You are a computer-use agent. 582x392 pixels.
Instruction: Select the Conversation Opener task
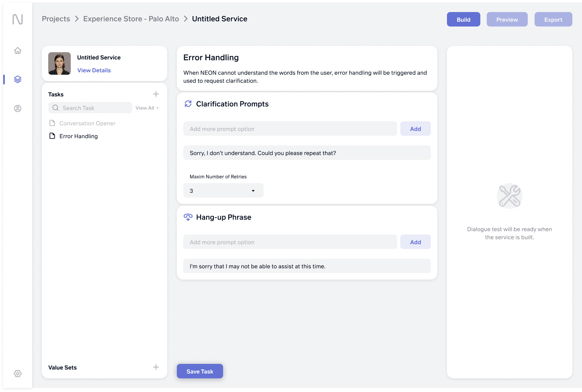[x=87, y=123]
